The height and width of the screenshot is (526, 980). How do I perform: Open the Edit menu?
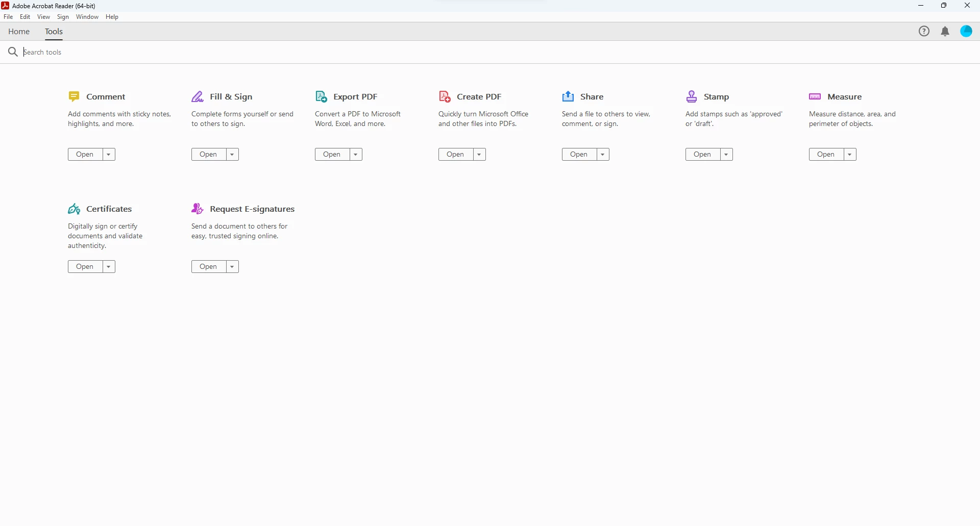click(x=25, y=17)
